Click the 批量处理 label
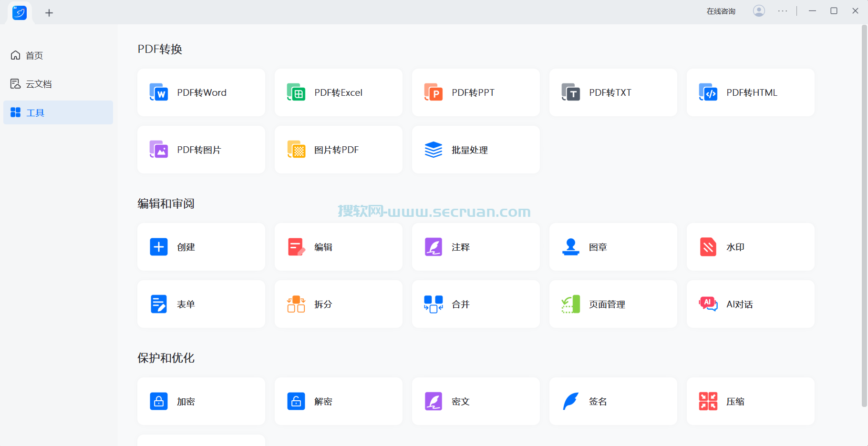The height and width of the screenshot is (446, 868). point(469,150)
